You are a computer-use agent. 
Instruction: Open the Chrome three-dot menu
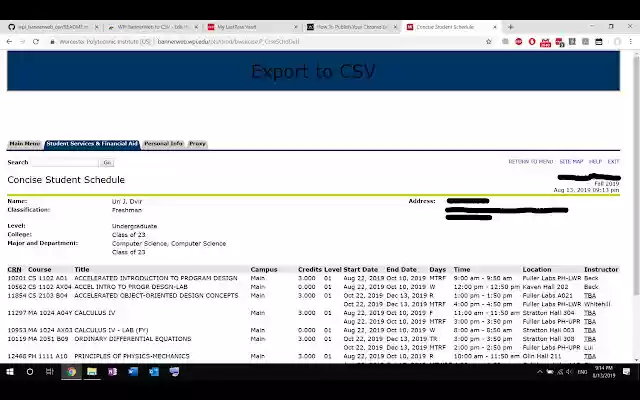coord(631,42)
